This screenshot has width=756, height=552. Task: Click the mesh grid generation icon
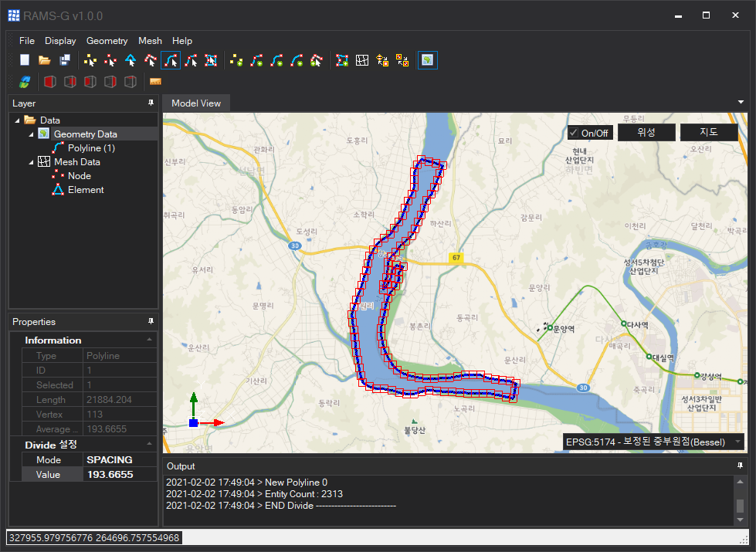click(361, 60)
